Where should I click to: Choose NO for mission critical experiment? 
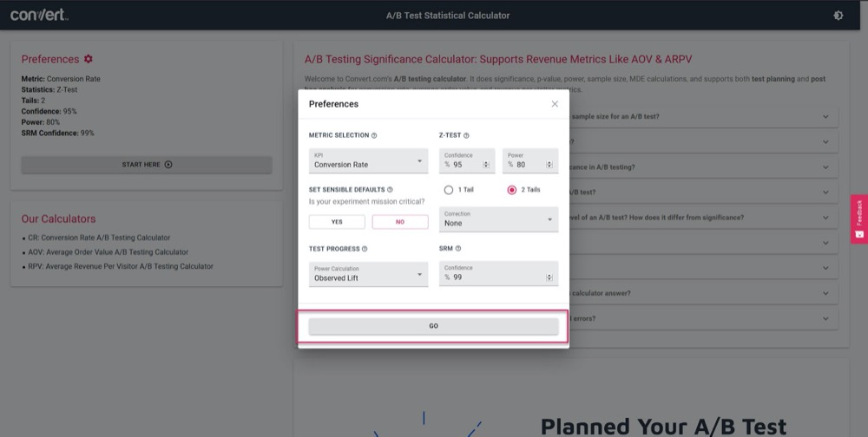(400, 222)
